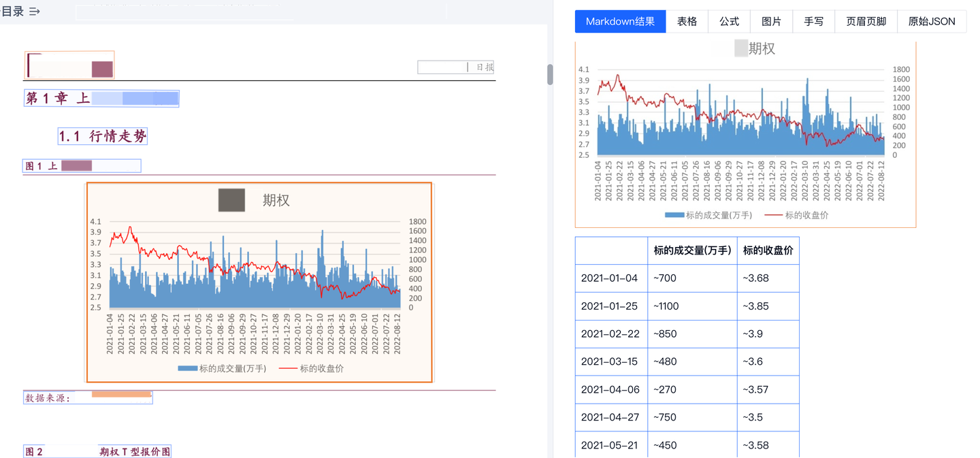The width and height of the screenshot is (980, 458).
Task: Click the document panel scrollbar
Action: (x=549, y=75)
